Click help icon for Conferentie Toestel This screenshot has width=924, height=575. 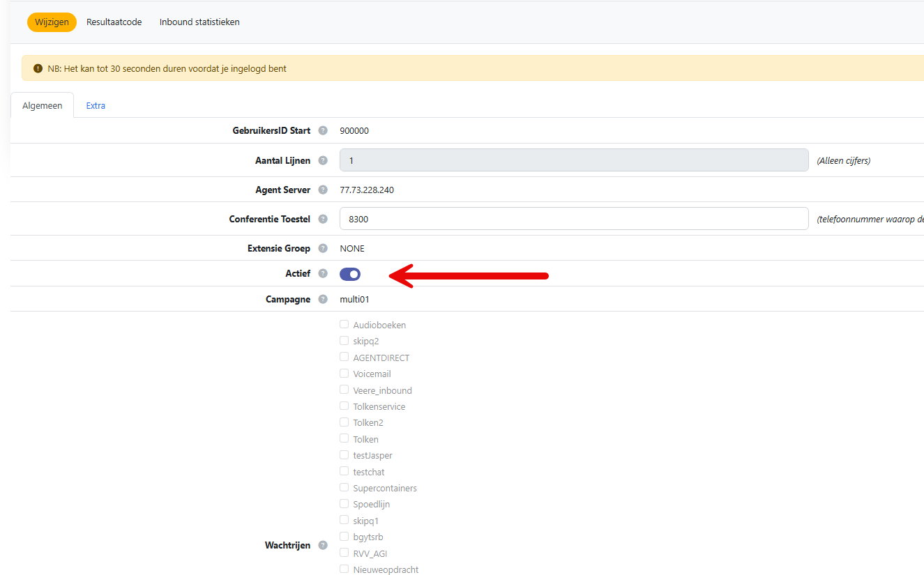pos(323,219)
